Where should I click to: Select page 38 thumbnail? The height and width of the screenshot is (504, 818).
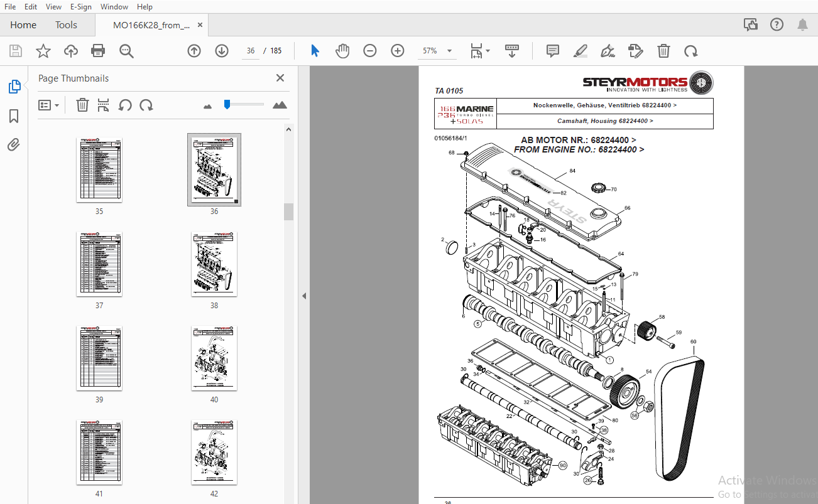(214, 264)
